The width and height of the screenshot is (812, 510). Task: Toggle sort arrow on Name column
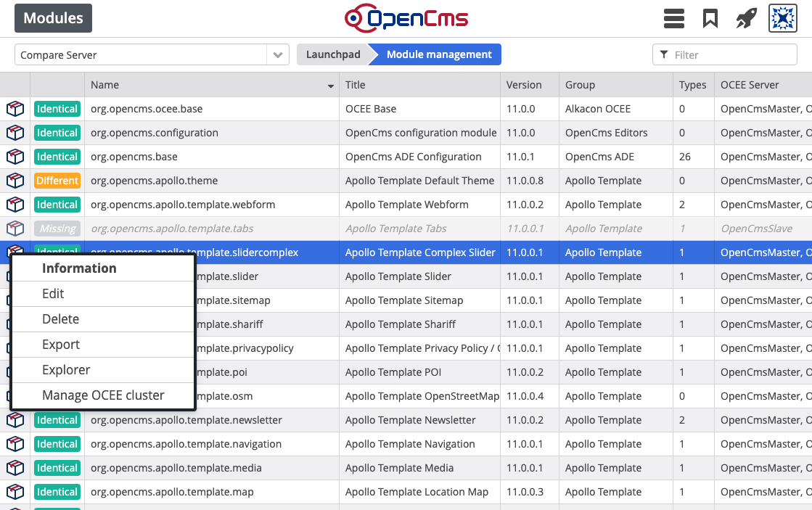pos(330,86)
